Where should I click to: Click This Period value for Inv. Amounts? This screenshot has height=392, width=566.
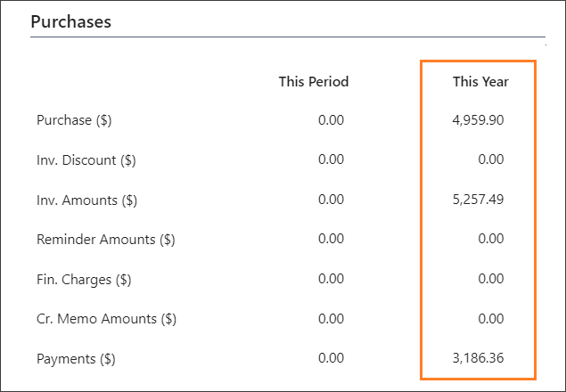[331, 200]
